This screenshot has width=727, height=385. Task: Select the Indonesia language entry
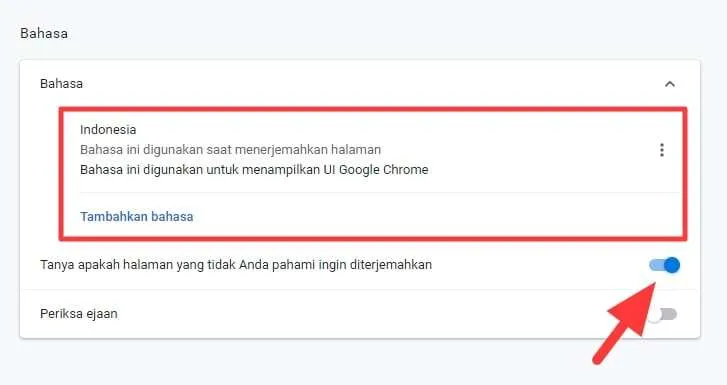pyautogui.click(x=108, y=129)
